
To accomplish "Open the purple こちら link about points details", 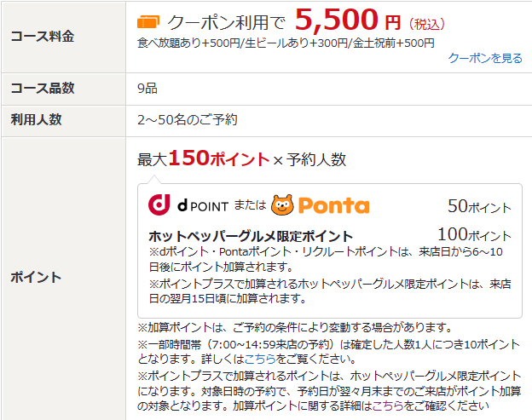I will click(388, 406).
